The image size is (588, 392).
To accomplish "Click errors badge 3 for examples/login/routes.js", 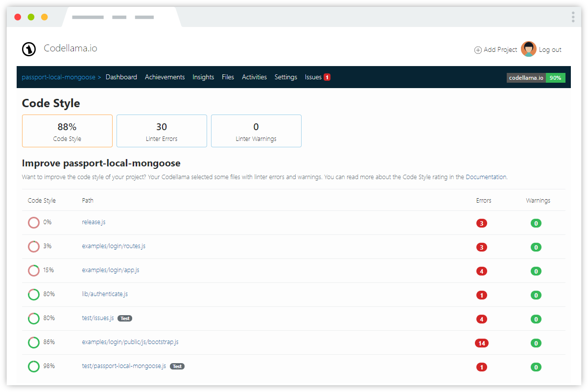I will [x=482, y=247].
